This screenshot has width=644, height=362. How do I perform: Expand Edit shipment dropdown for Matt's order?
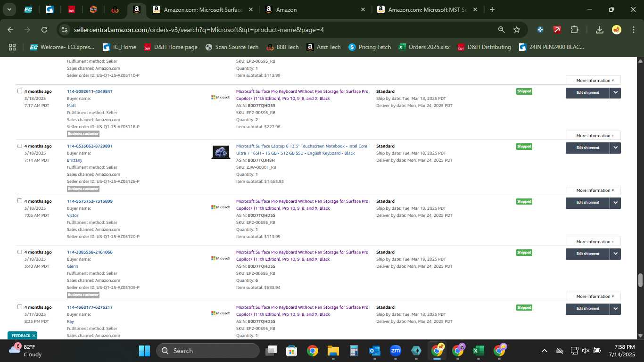click(615, 93)
